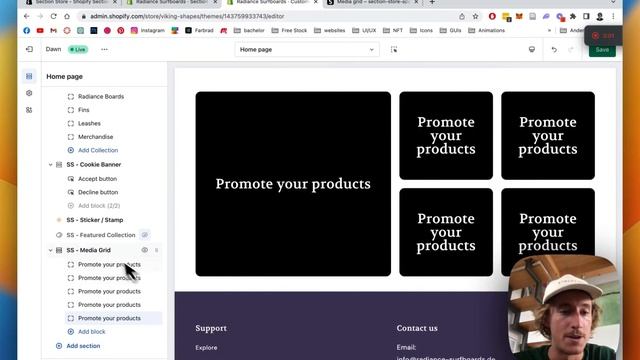Screen dimensions: 640x360
Task: Switch to Section Store - Shopify tab
Action: pyautogui.click(x=70, y=2)
